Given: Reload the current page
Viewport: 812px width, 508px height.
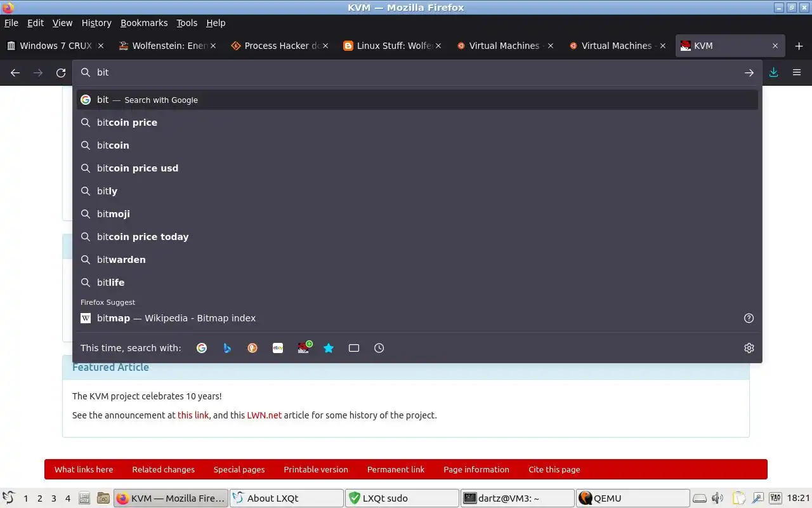Looking at the screenshot, I should pyautogui.click(x=61, y=73).
